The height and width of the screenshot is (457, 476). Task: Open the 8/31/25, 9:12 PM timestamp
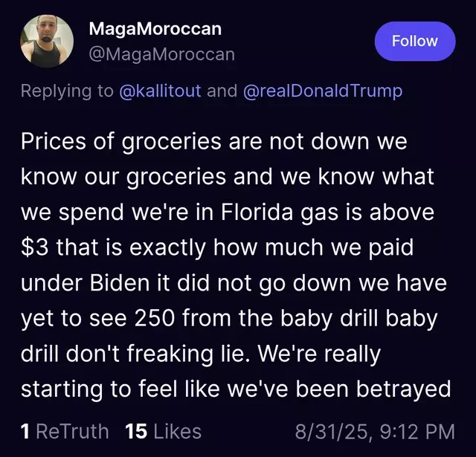click(375, 432)
